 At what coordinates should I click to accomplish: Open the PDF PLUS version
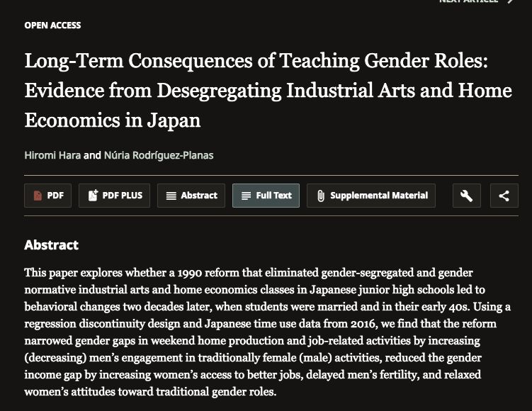(114, 196)
